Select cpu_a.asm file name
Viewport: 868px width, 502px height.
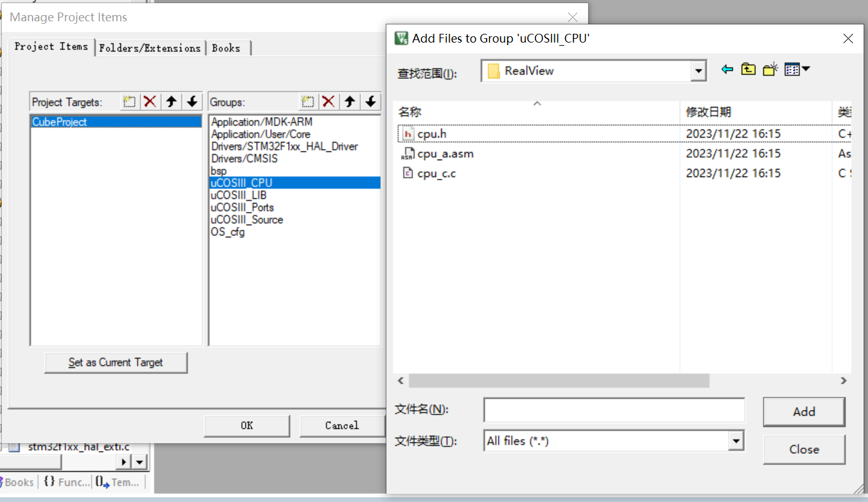pos(445,153)
